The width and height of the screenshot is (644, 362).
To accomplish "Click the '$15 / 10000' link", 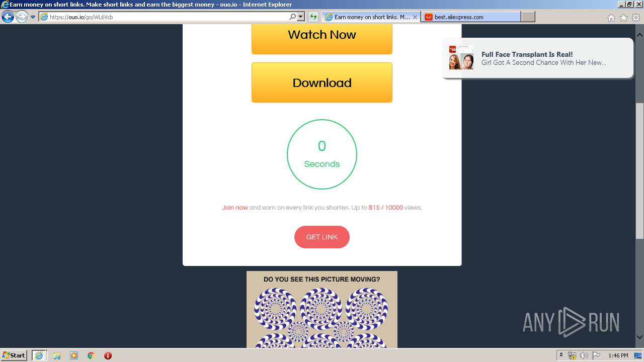I will (x=386, y=208).
